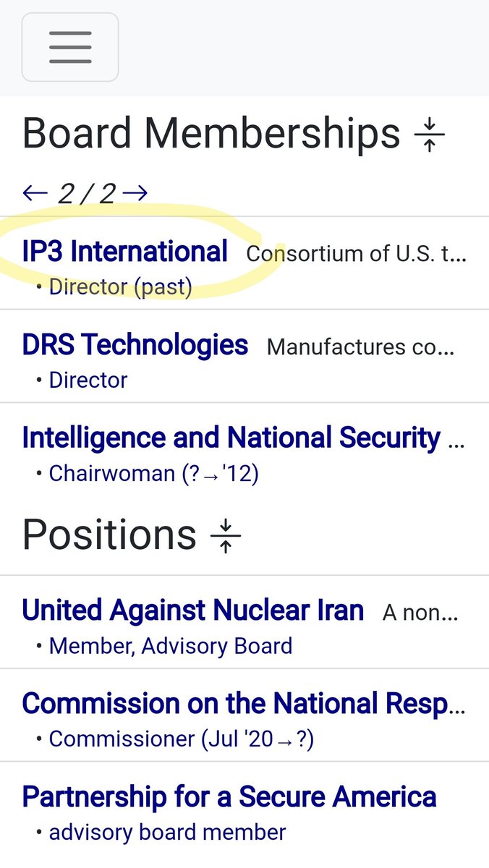Screen dimensions: 489x868
Task: Open Intelligence and National Security link
Action: (x=231, y=438)
